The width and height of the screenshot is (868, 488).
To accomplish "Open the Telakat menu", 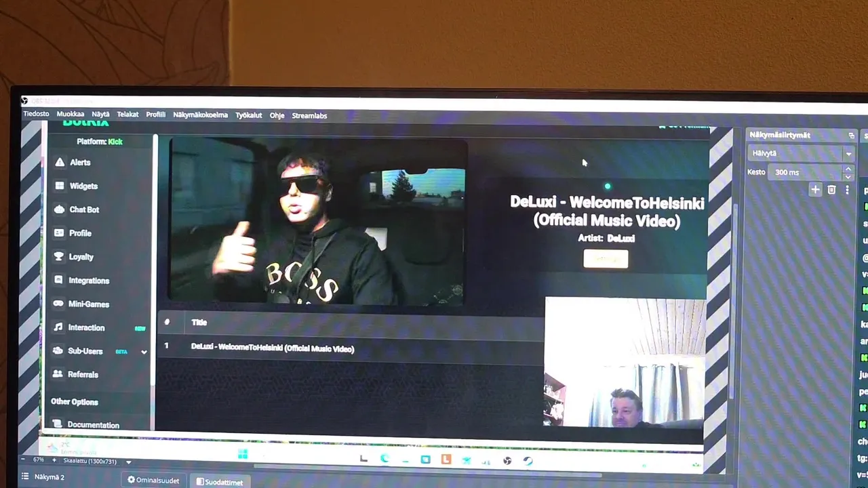I will point(127,115).
